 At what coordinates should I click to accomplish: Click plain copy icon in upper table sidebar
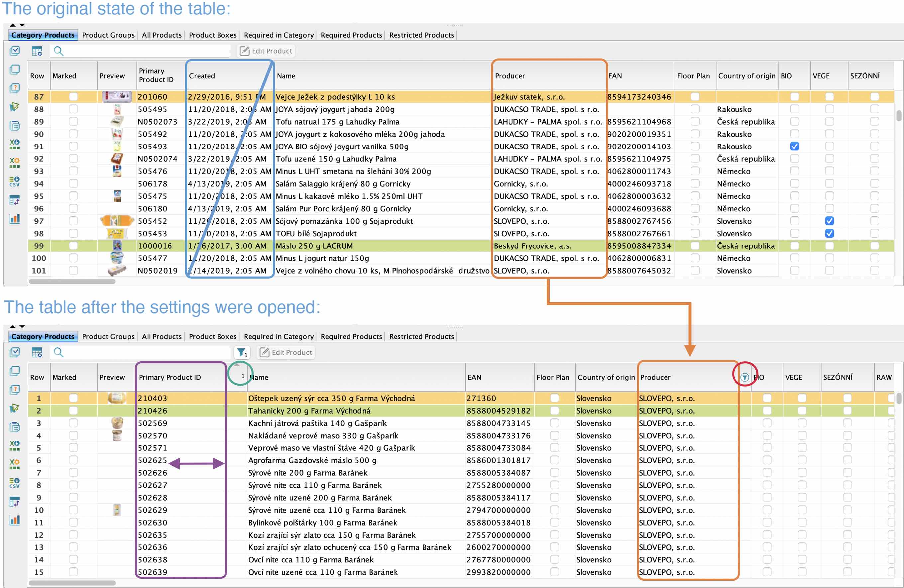click(x=14, y=69)
